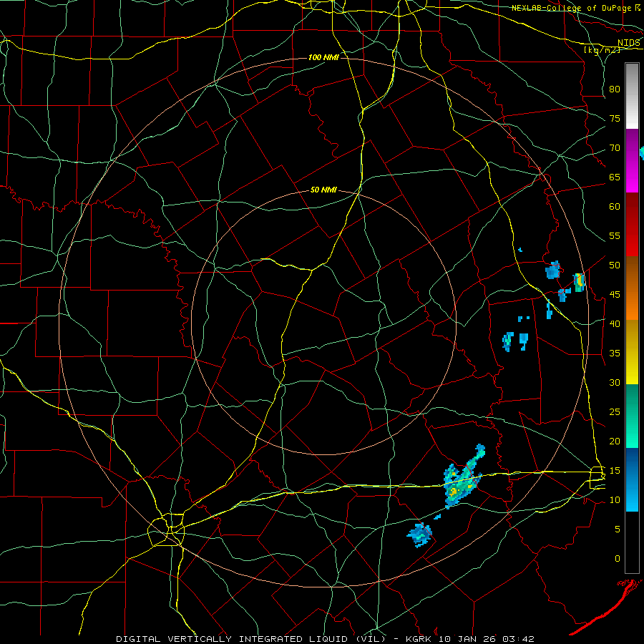Pick the orange-brown segment of the color bar
Screen dimensions: 644x644
[632, 288]
